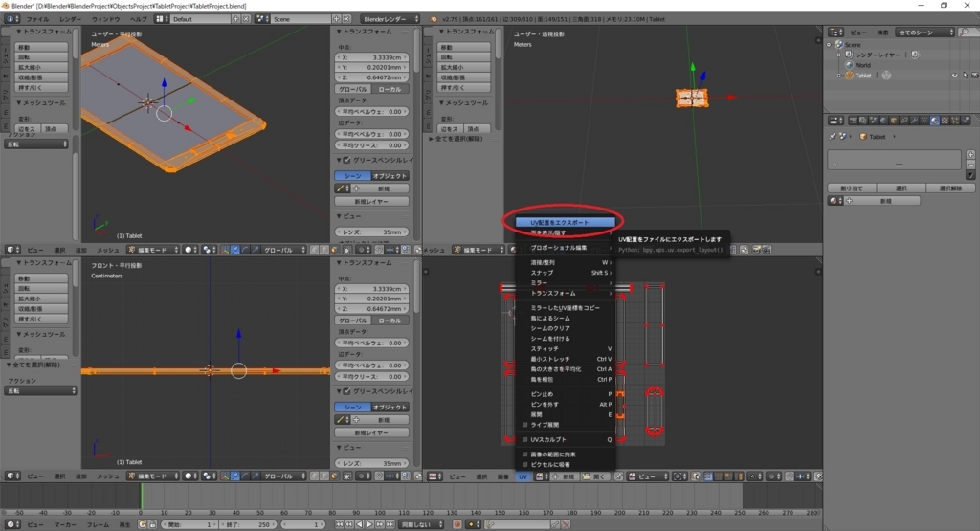Image resolution: width=980 pixels, height=531 pixels.
Task: Click the info editor type icon in top bar
Action: coord(10,19)
